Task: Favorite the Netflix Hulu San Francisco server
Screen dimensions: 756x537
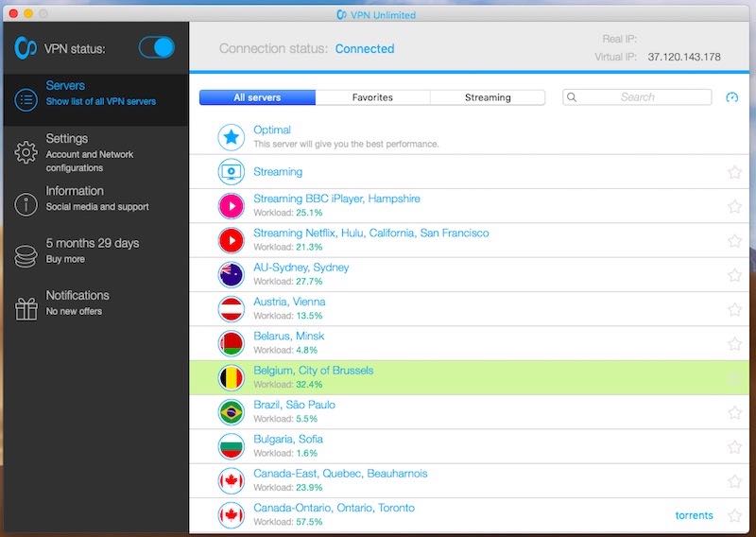Action: pyautogui.click(x=734, y=241)
